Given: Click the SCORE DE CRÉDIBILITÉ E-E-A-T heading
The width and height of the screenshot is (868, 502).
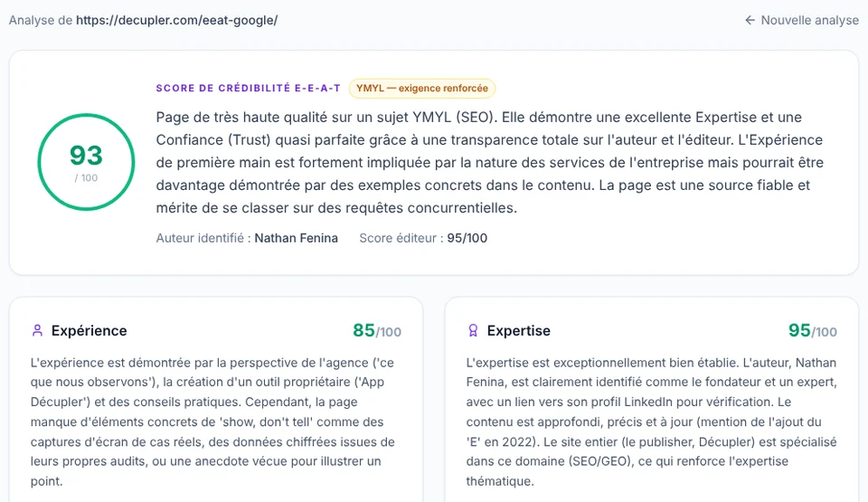Looking at the screenshot, I should [248, 88].
